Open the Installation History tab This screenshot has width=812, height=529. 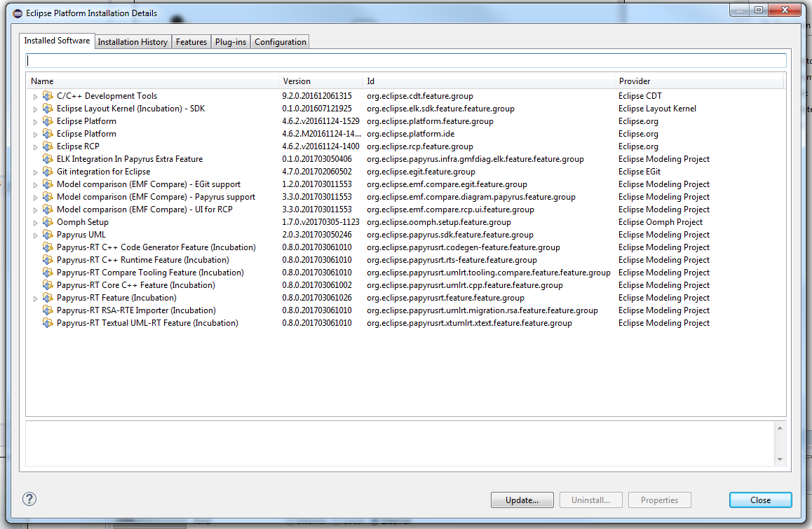coord(133,42)
